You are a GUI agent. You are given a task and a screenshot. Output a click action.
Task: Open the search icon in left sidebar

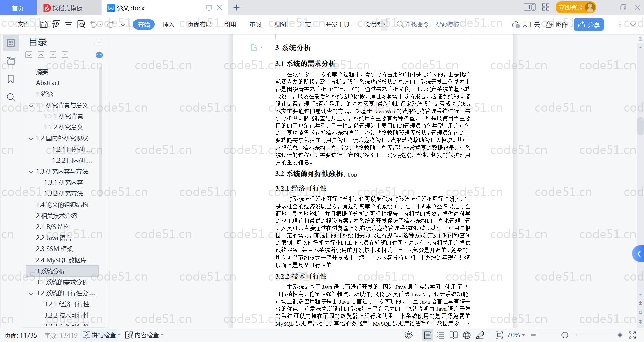tap(11, 97)
